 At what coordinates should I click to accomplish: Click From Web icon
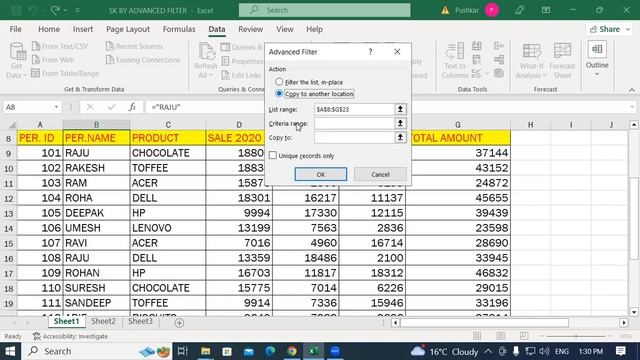click(36, 60)
